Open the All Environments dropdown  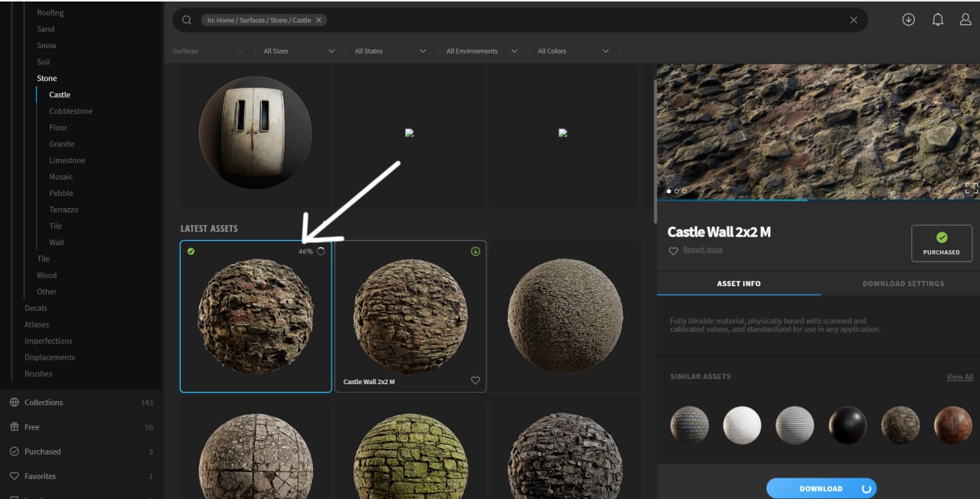tap(482, 51)
